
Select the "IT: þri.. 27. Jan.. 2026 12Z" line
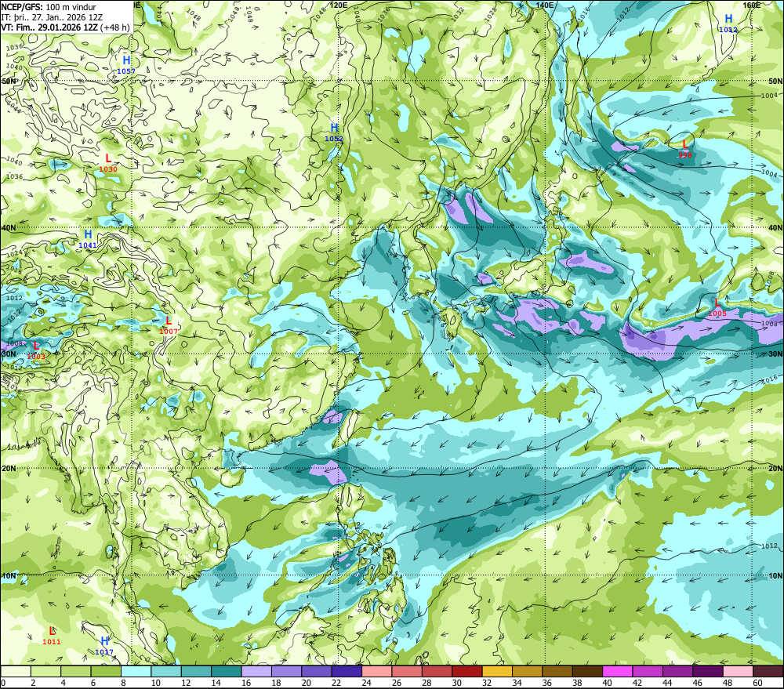click(x=52, y=17)
